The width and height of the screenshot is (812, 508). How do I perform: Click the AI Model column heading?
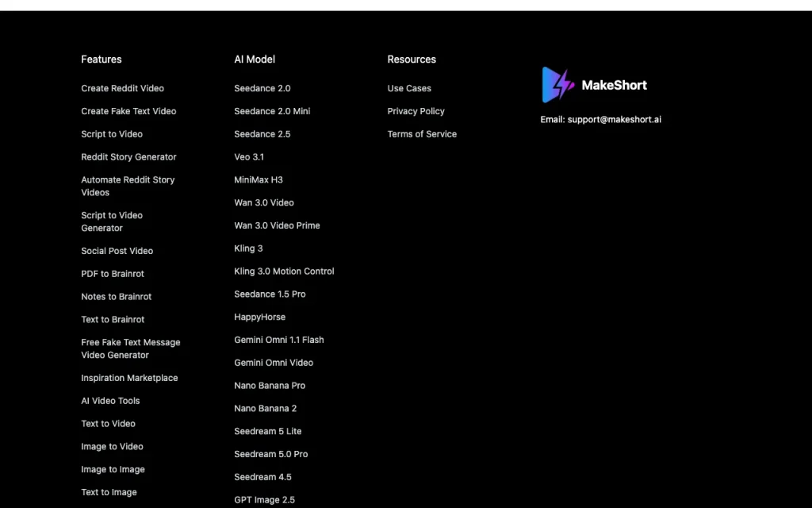coord(255,59)
